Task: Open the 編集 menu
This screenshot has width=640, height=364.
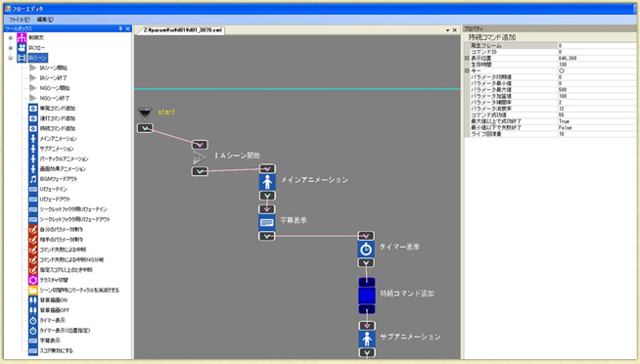Action: (x=45, y=20)
